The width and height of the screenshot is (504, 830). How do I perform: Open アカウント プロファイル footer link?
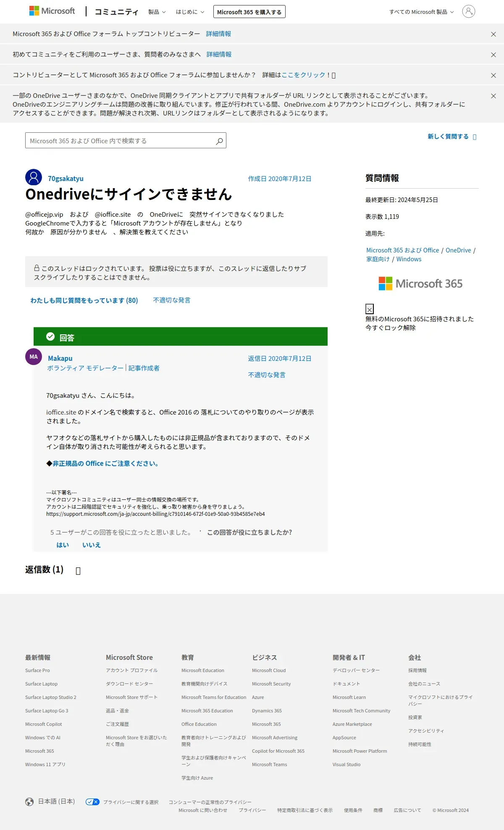132,670
